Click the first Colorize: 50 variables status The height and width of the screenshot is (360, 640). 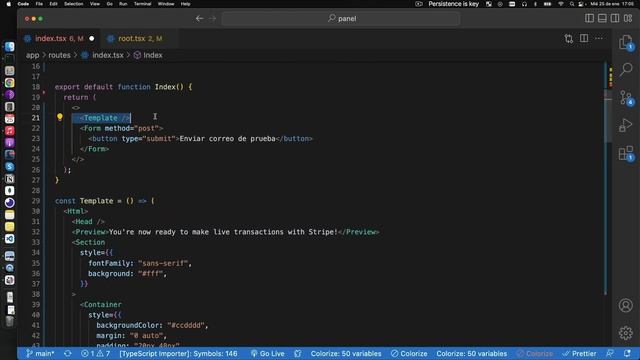point(346,353)
